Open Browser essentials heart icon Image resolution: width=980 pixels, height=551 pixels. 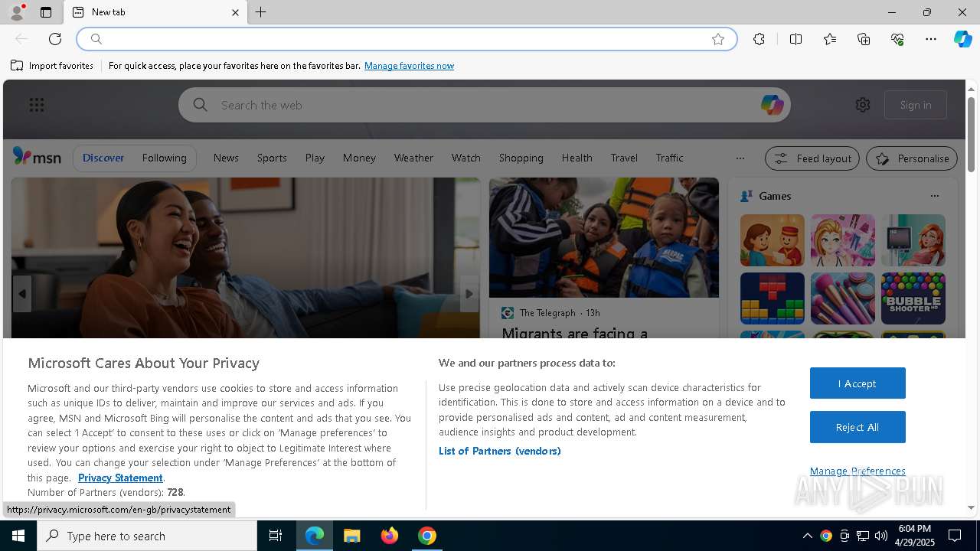tap(897, 39)
